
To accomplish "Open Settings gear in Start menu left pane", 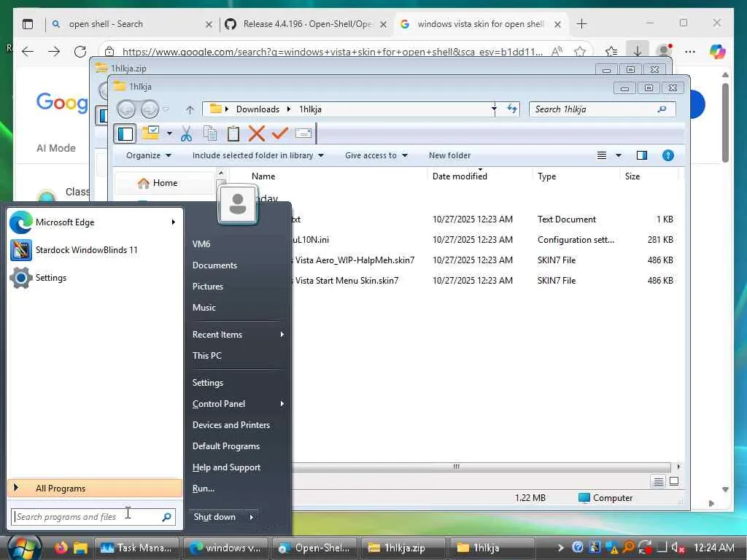I will point(39,278).
